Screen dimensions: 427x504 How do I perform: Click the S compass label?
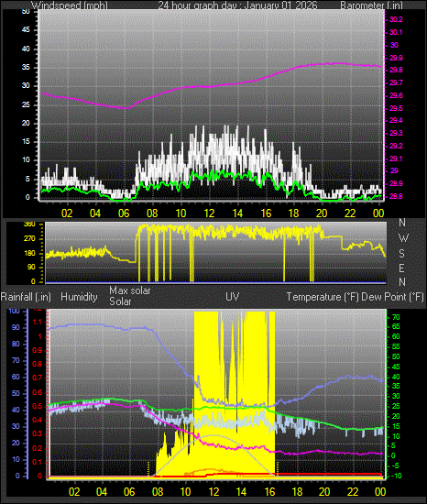(x=401, y=253)
